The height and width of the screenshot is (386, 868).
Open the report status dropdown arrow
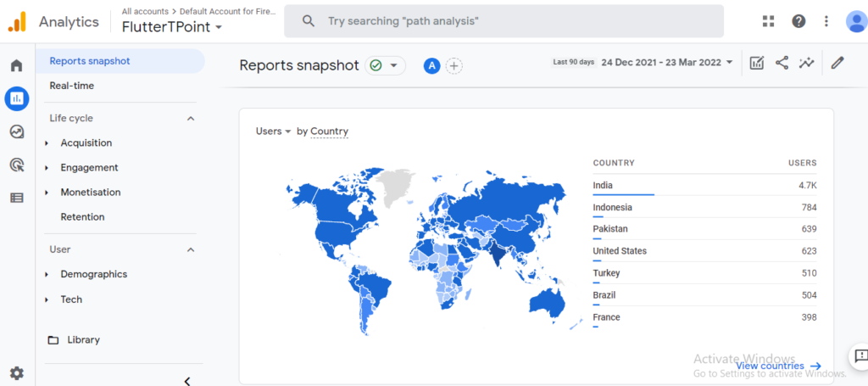[x=393, y=66]
